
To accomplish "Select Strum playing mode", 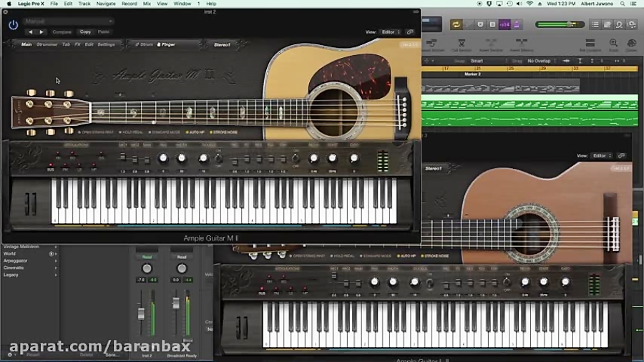I will [x=144, y=44].
